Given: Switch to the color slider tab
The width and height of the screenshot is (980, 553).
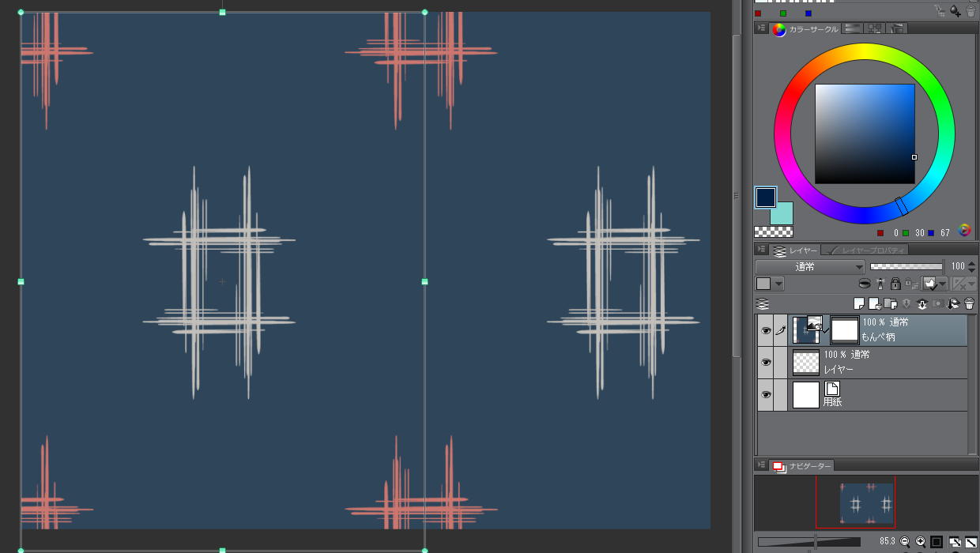Looking at the screenshot, I should click(x=852, y=28).
